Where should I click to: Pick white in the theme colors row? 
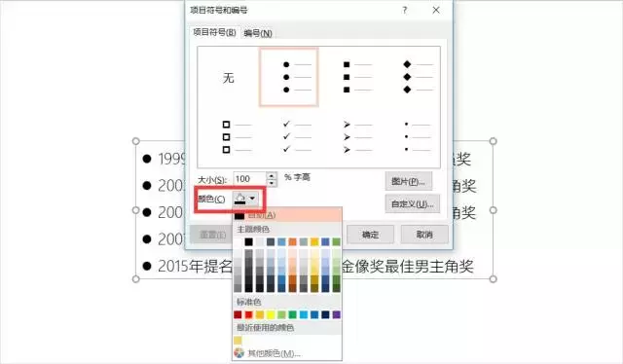coord(238,241)
